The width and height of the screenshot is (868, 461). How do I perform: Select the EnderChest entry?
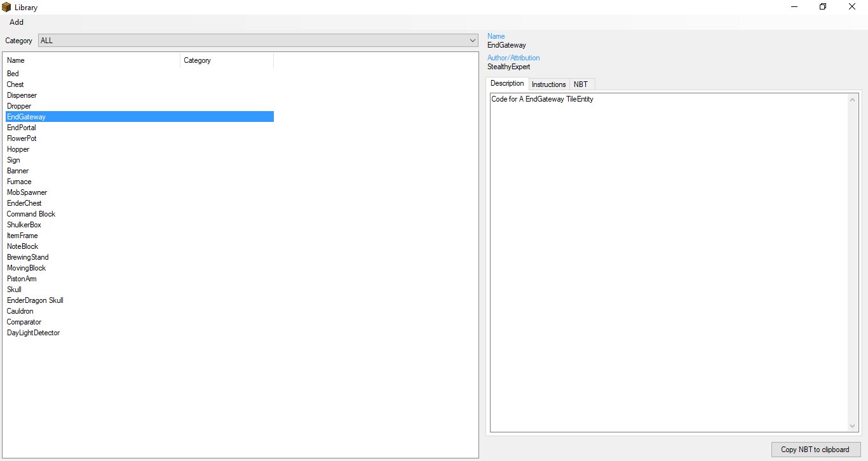(x=24, y=203)
